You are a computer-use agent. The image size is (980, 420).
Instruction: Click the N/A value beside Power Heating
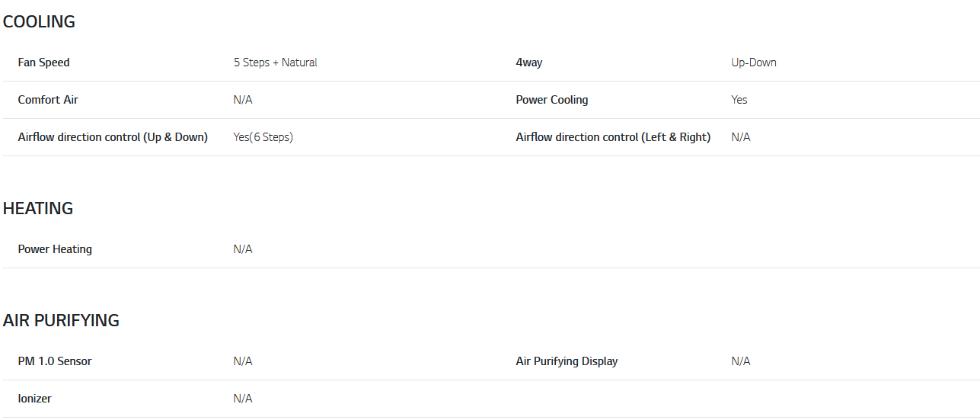[243, 249]
